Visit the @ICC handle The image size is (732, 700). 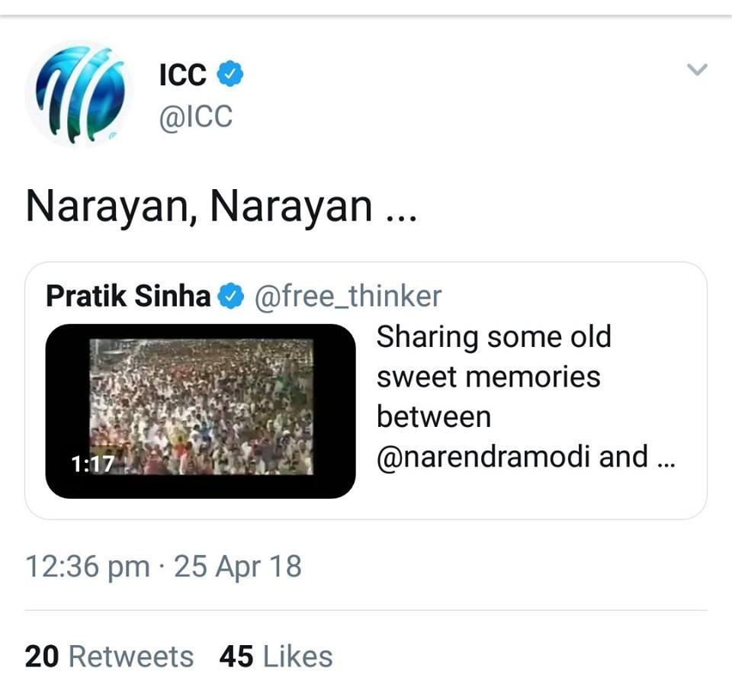pyautogui.click(x=195, y=117)
